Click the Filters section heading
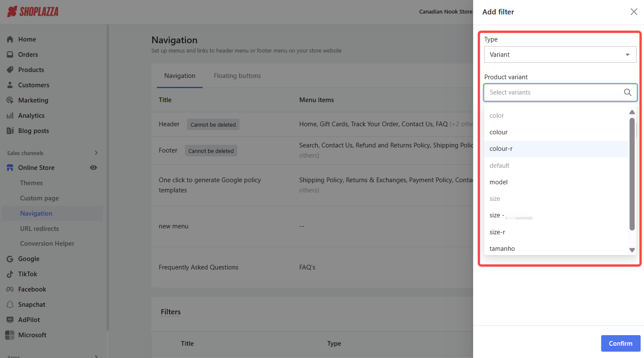Image resolution: width=644 pixels, height=358 pixels. point(170,312)
